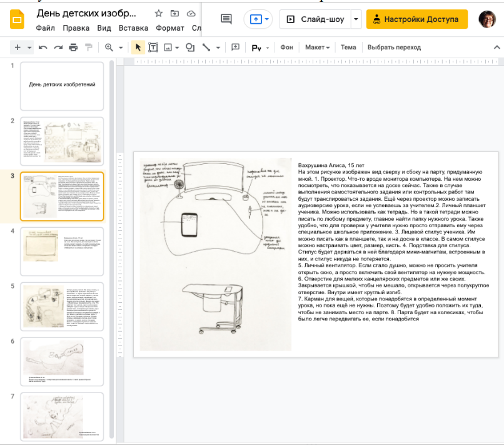Open the Правка menu
This screenshot has width=504, height=445.
pyautogui.click(x=76, y=28)
